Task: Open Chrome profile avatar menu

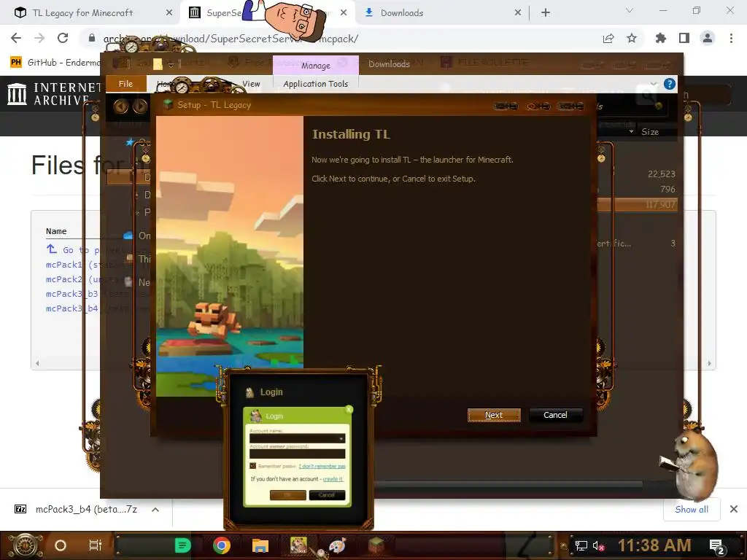Action: pyautogui.click(x=708, y=38)
